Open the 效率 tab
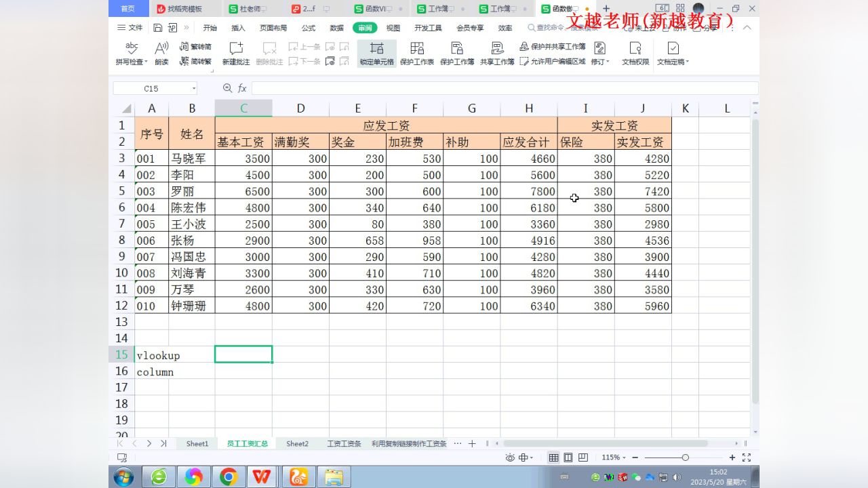 pyautogui.click(x=505, y=28)
